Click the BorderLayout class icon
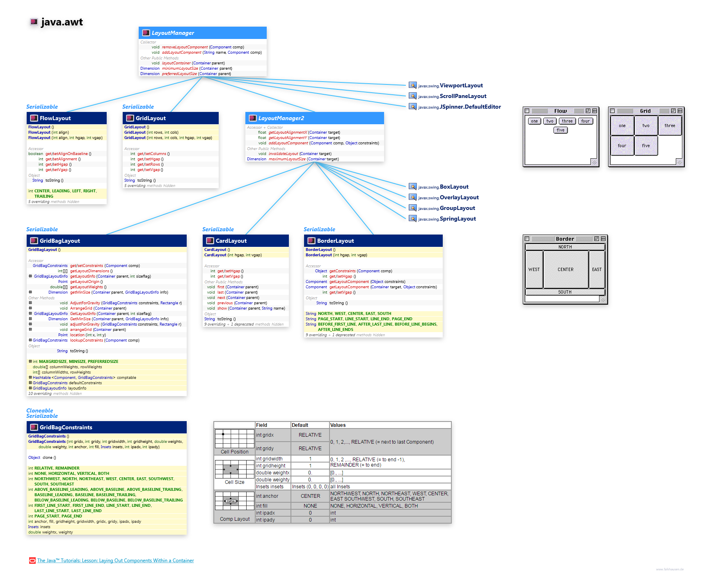This screenshot has height=588, width=707. 311,241
